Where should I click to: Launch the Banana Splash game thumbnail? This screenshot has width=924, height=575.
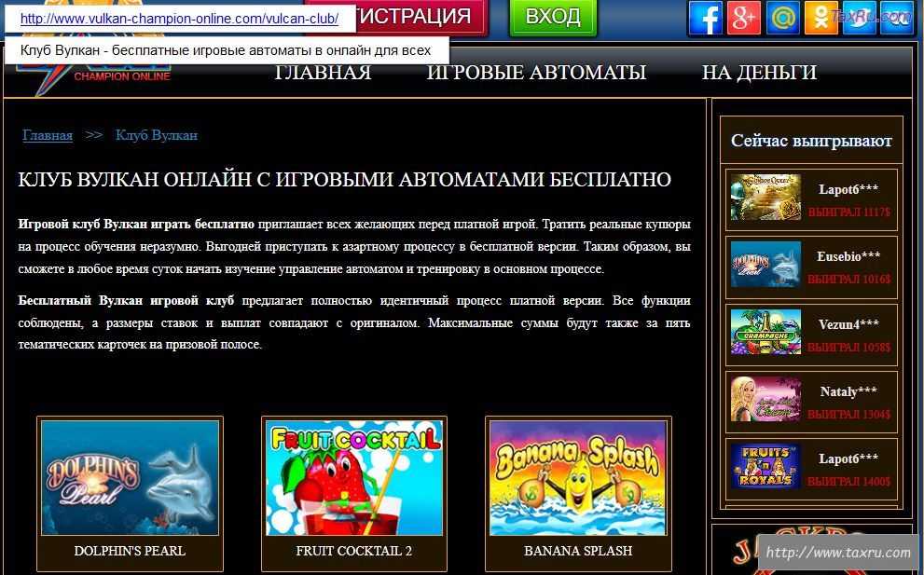point(577,477)
